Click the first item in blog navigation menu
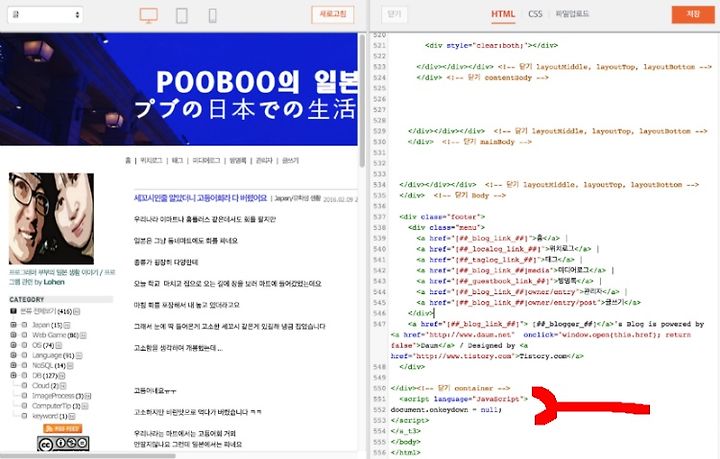This screenshot has width=720, height=459. (x=128, y=160)
